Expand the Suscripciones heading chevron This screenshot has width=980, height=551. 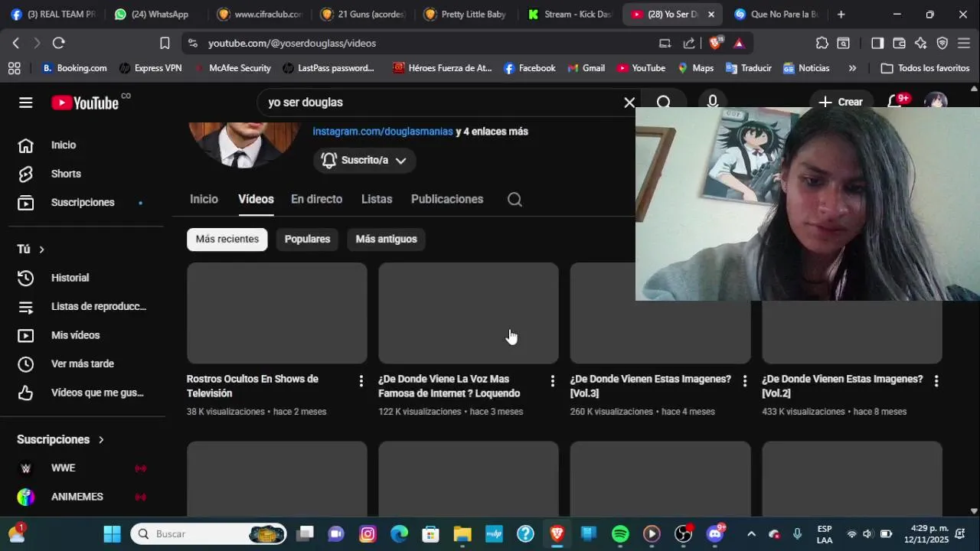click(100, 439)
